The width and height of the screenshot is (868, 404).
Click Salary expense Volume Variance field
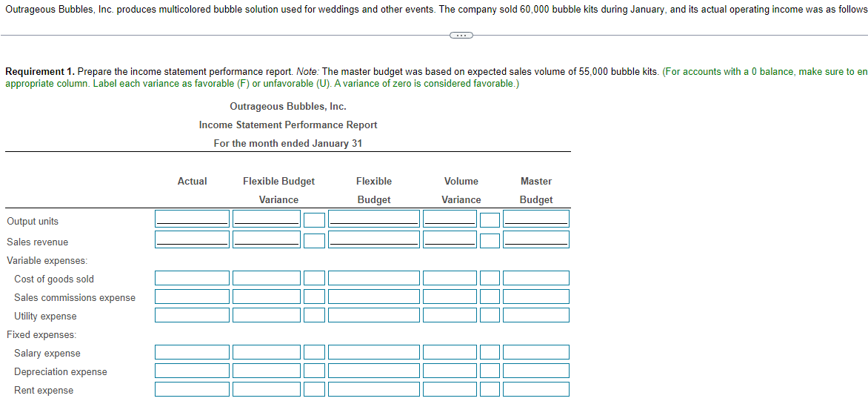click(450, 352)
